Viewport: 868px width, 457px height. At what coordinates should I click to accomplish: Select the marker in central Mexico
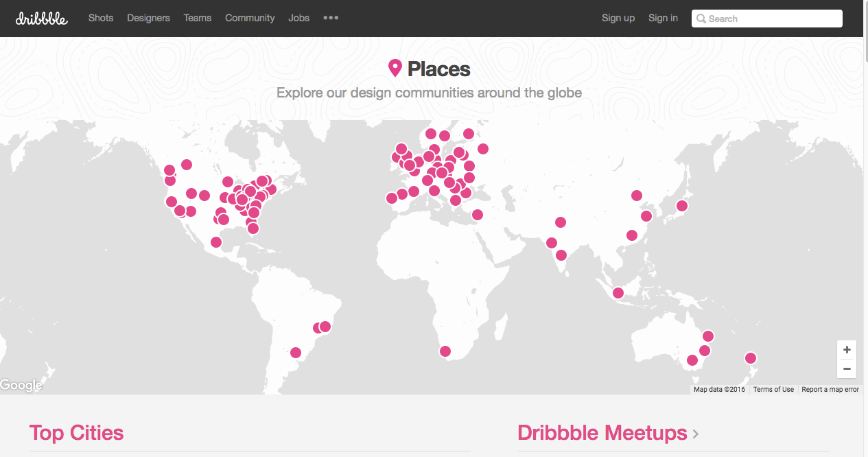point(216,242)
